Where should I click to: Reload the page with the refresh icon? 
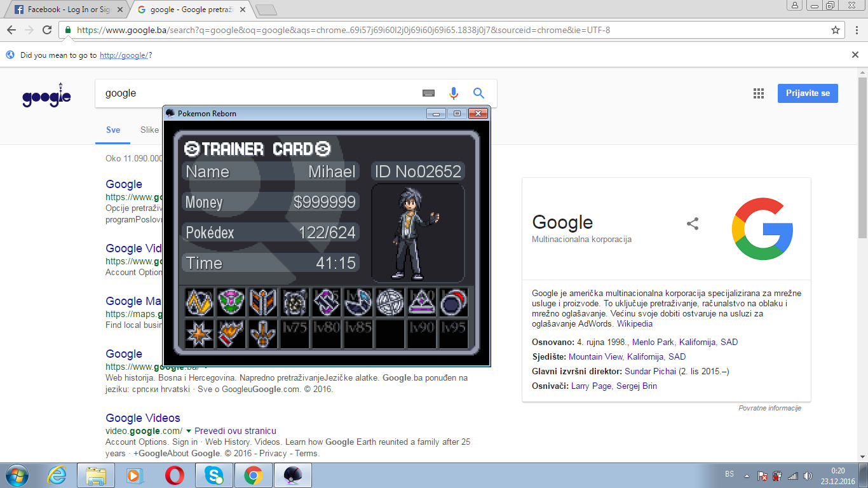coord(46,30)
